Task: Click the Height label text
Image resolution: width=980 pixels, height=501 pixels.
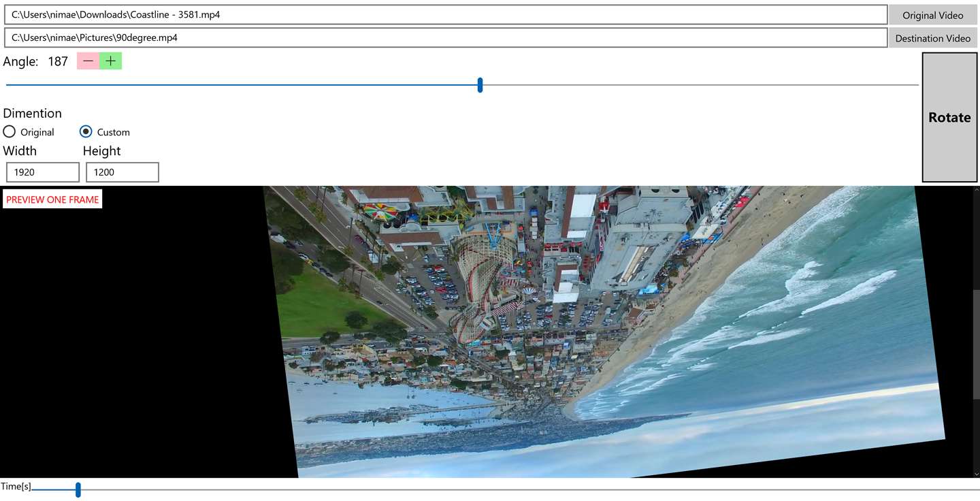Action: click(102, 150)
